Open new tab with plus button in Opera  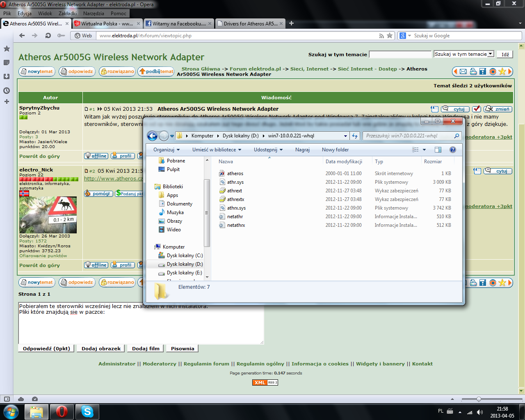(291, 23)
